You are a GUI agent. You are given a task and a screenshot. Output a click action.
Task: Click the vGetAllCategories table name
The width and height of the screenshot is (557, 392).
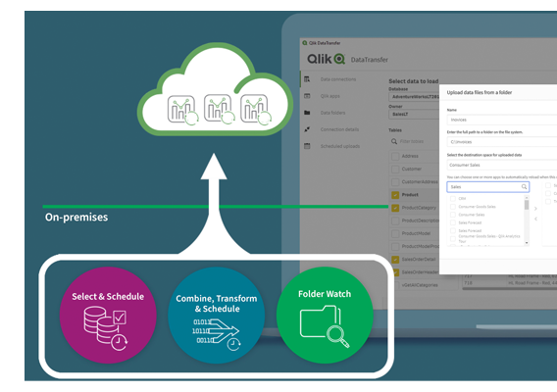pyautogui.click(x=420, y=285)
